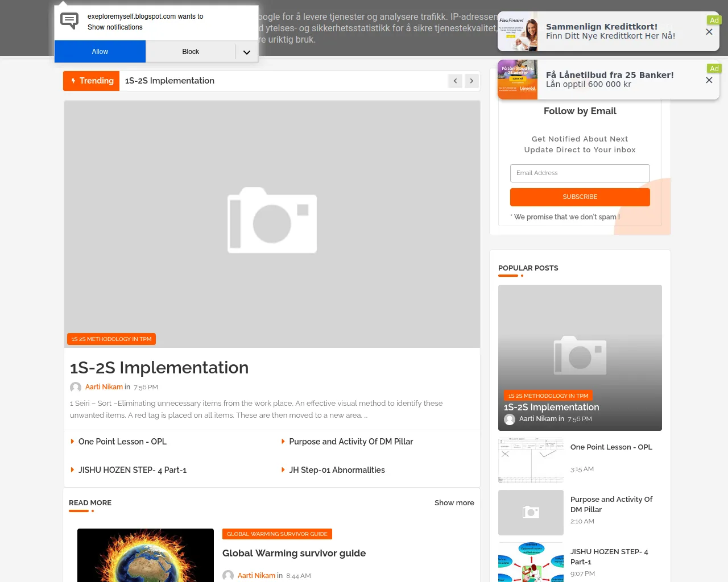This screenshot has width=728, height=582.
Task: Open the 1S 2S METHODOLOGY IN TPM tag
Action: (111, 339)
